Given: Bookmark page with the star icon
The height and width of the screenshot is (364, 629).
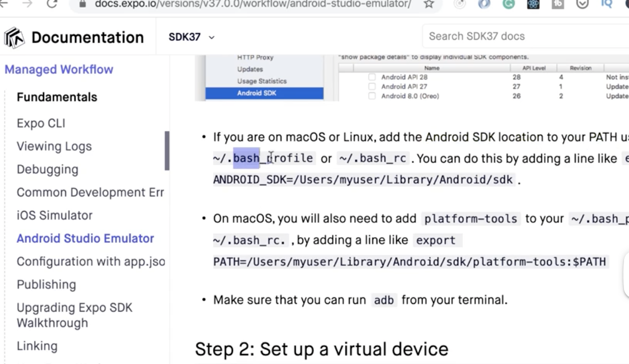Looking at the screenshot, I should coord(429,4).
